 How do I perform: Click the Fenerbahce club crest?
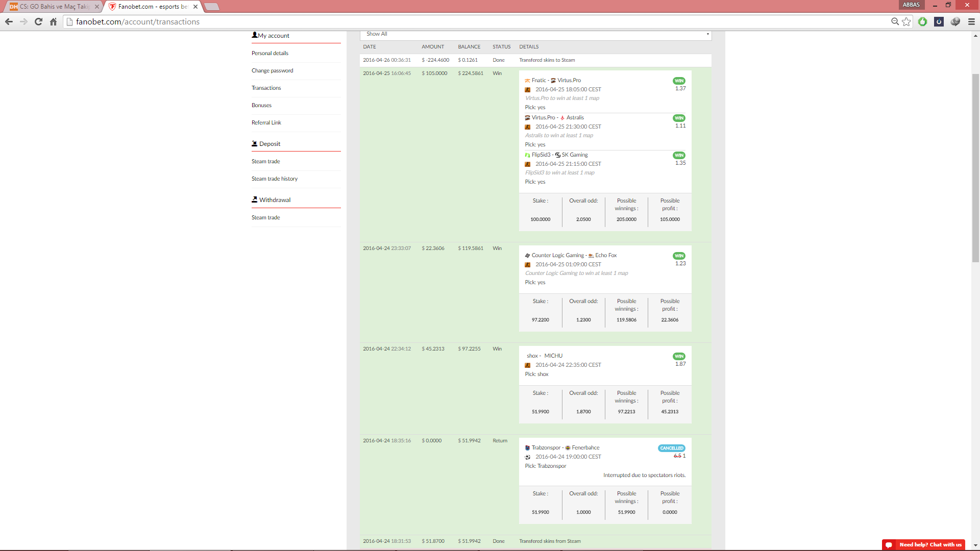click(568, 448)
